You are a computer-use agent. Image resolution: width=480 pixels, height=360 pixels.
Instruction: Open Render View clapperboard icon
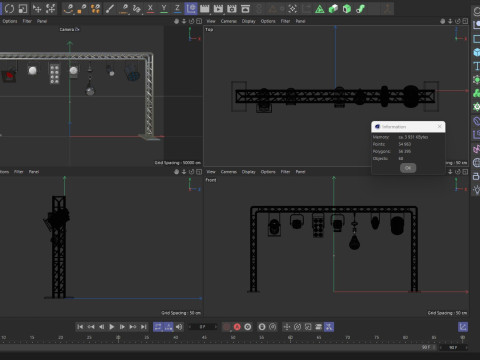pyautogui.click(x=204, y=9)
